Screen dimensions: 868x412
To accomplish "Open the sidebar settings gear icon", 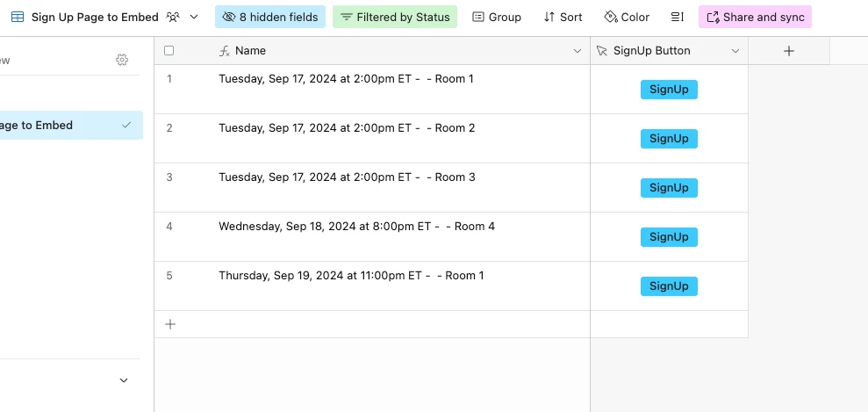I will pos(122,60).
